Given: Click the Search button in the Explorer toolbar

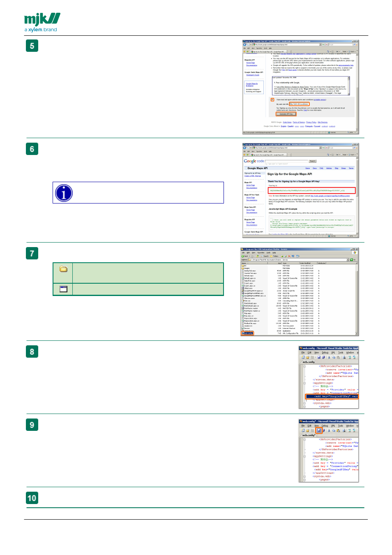Looking at the screenshot, I should [x=265, y=256].
